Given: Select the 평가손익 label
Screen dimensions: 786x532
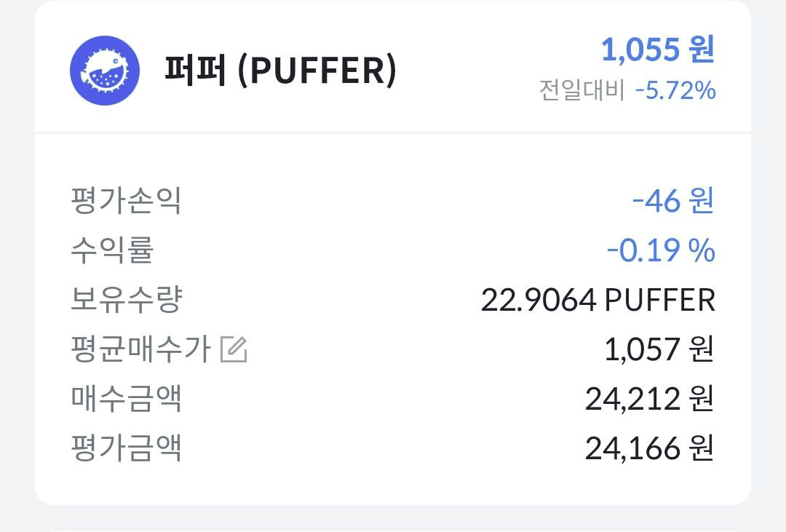Looking at the screenshot, I should coord(126,201).
